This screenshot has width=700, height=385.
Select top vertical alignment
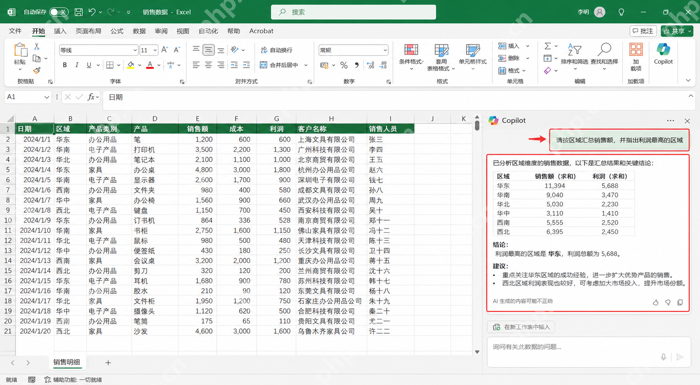196,50
